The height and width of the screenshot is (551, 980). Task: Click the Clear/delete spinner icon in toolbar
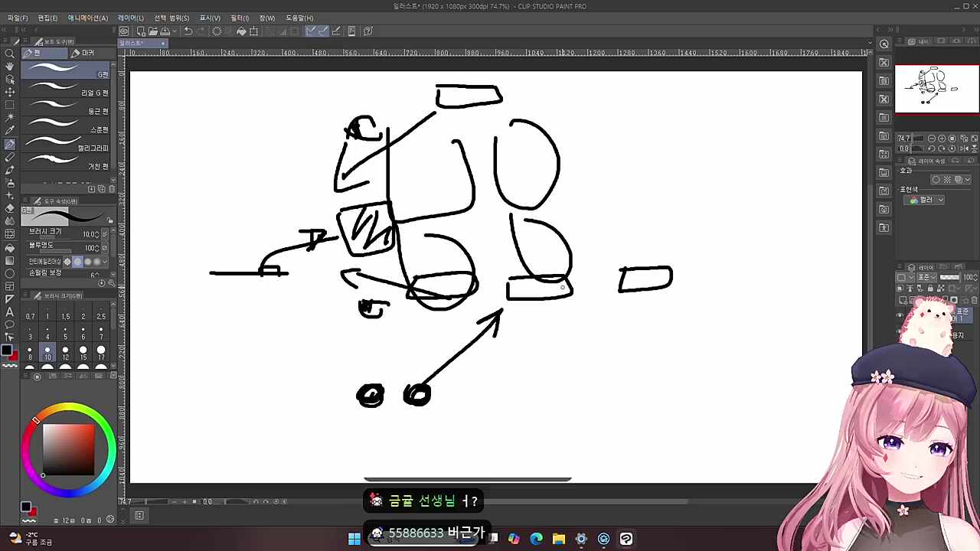pyautogui.click(x=217, y=31)
